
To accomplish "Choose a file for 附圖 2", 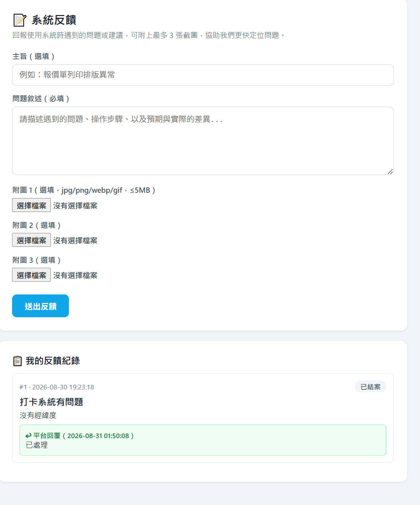I will click(x=32, y=240).
